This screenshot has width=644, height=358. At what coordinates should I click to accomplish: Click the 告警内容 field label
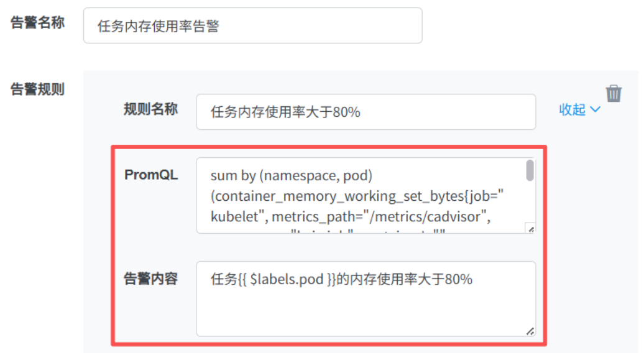pyautogui.click(x=150, y=279)
